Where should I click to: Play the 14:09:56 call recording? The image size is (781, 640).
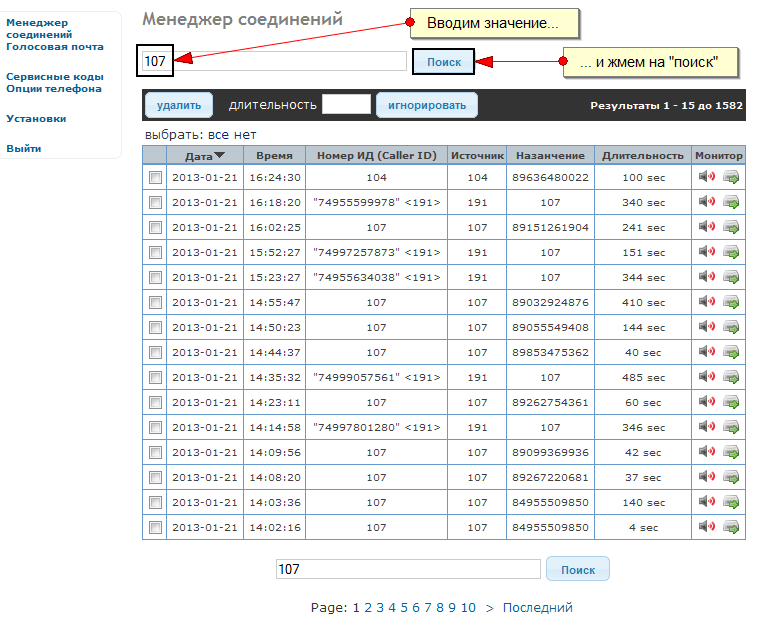click(x=707, y=452)
